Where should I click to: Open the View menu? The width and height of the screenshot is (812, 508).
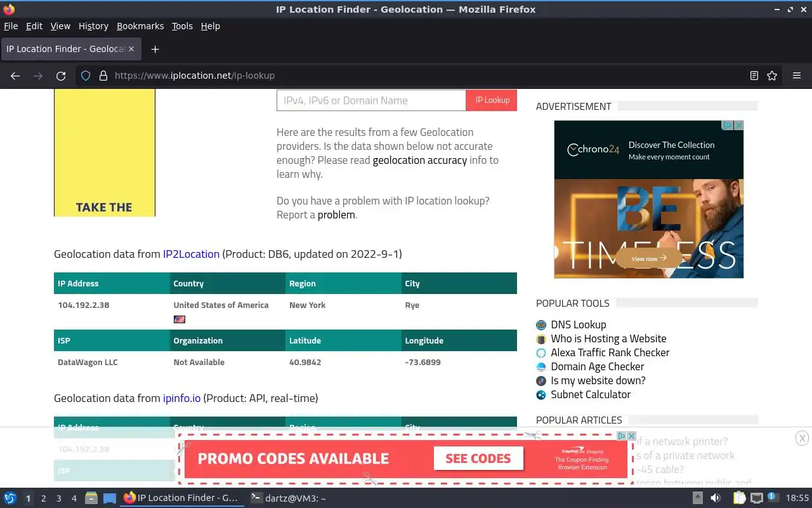click(x=60, y=26)
